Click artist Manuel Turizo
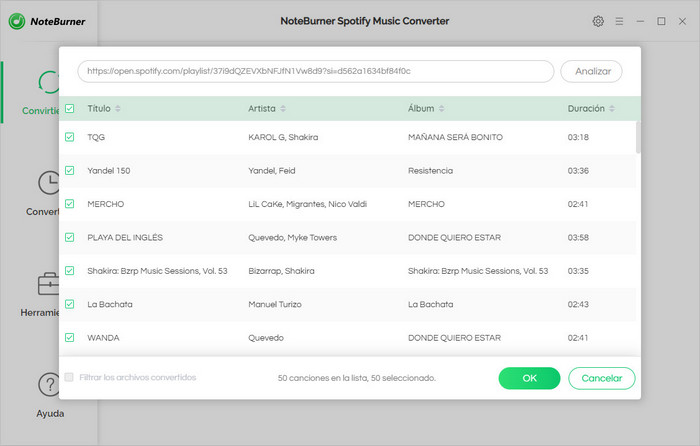Viewport: 700px width, 446px height. pos(275,304)
